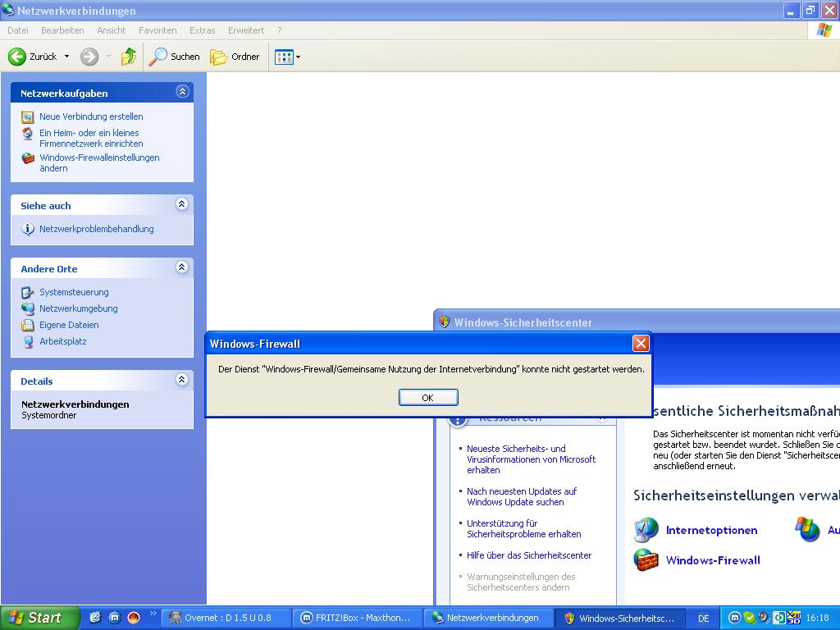Collapse the Details panel

[x=181, y=380]
